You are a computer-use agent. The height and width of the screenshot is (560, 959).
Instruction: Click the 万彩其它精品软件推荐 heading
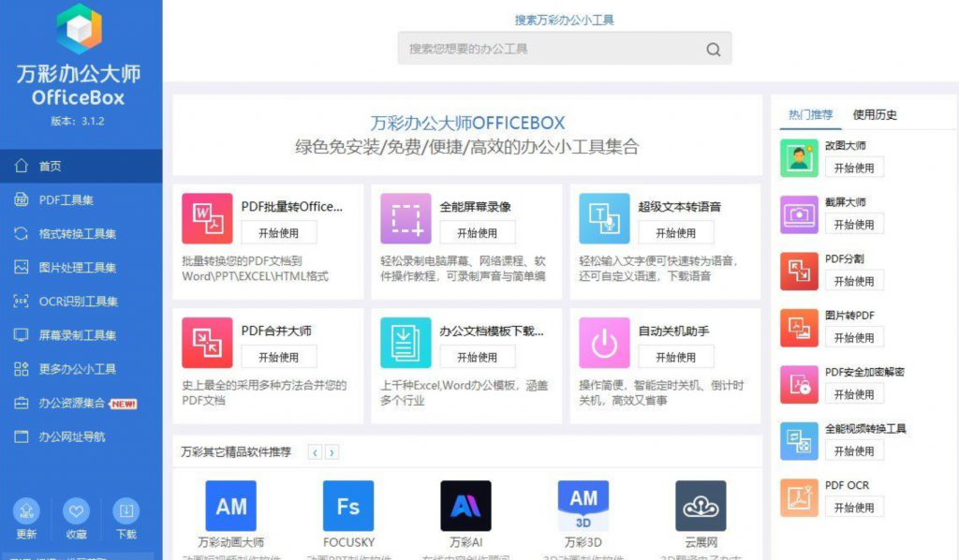click(x=236, y=451)
